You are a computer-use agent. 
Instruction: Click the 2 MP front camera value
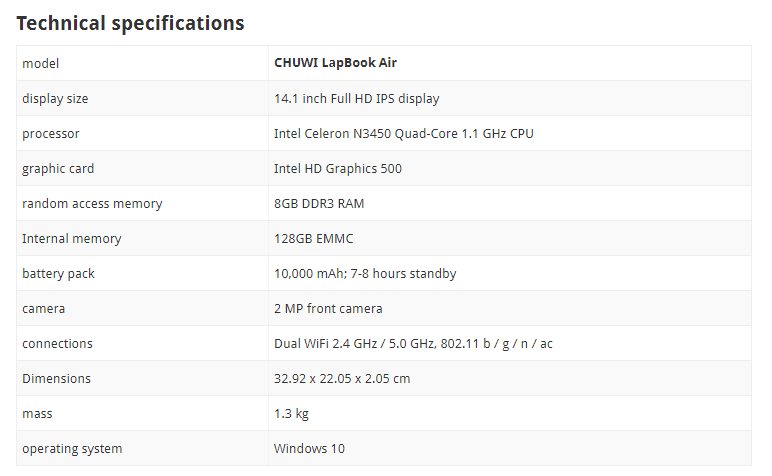[x=328, y=309]
